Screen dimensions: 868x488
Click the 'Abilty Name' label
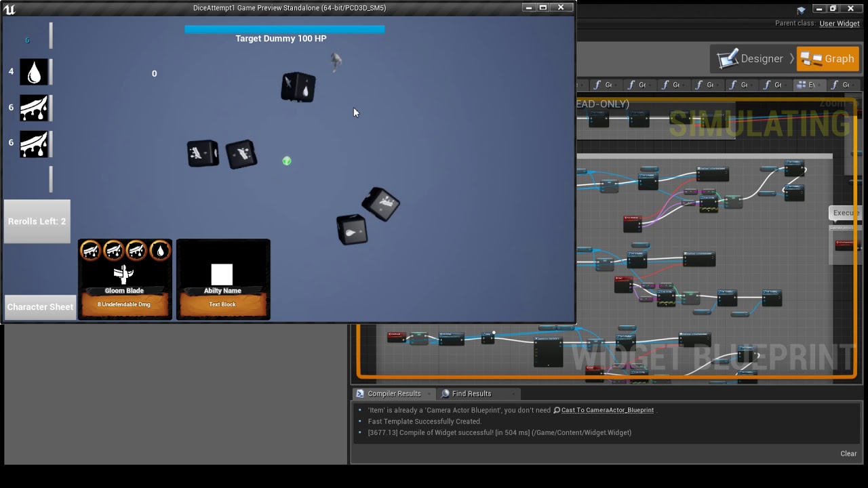click(x=222, y=290)
